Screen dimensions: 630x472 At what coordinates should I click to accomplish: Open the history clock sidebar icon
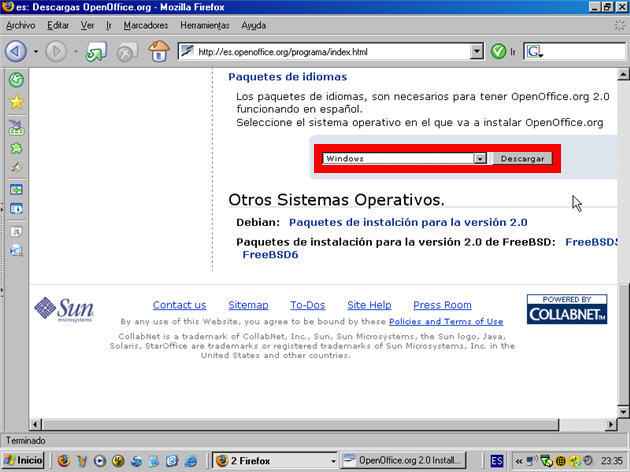coord(16,80)
